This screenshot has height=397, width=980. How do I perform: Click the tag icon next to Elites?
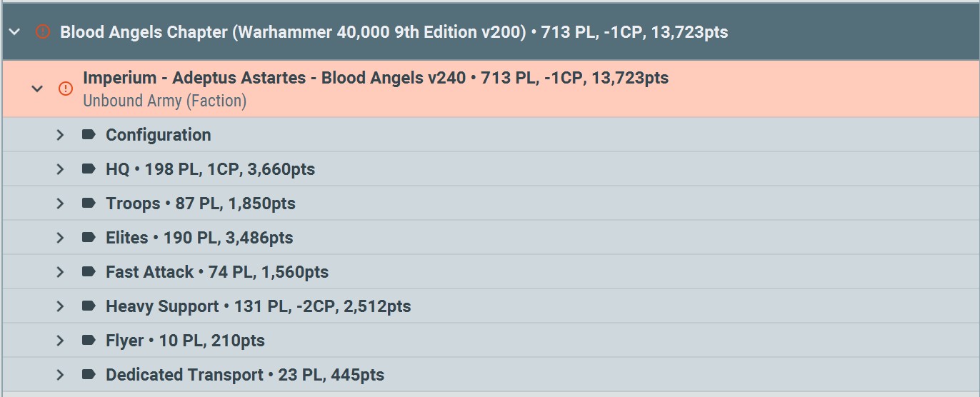[x=89, y=238]
